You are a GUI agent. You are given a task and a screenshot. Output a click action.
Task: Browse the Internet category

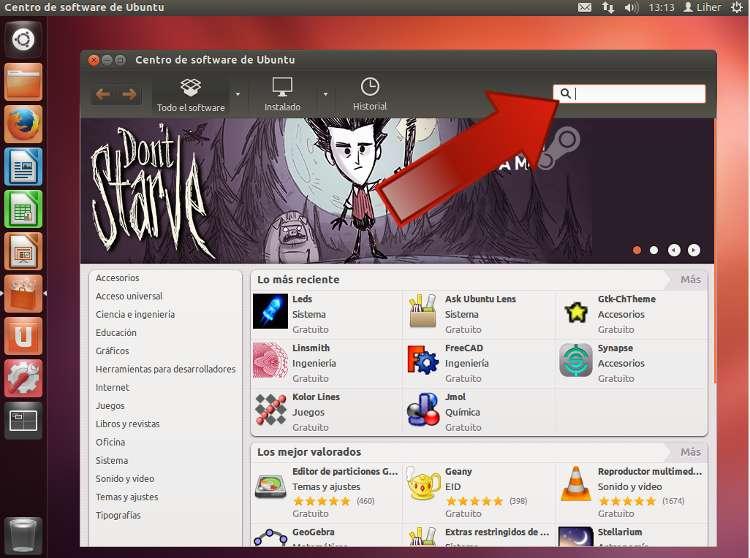(x=112, y=387)
